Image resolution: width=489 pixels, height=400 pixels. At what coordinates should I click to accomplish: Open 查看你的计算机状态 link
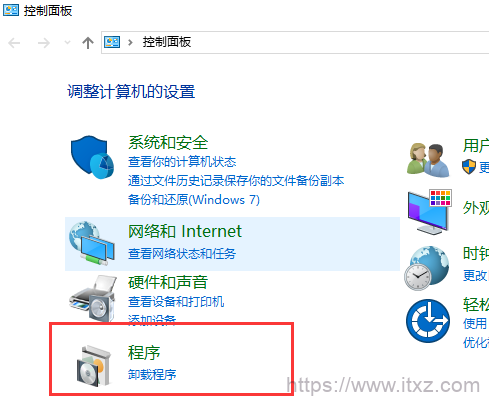182,162
